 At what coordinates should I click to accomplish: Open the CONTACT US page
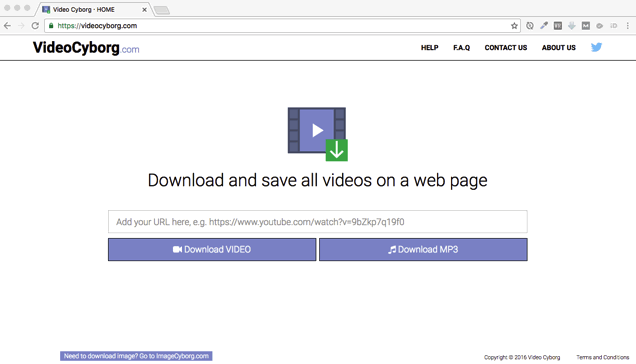(506, 47)
